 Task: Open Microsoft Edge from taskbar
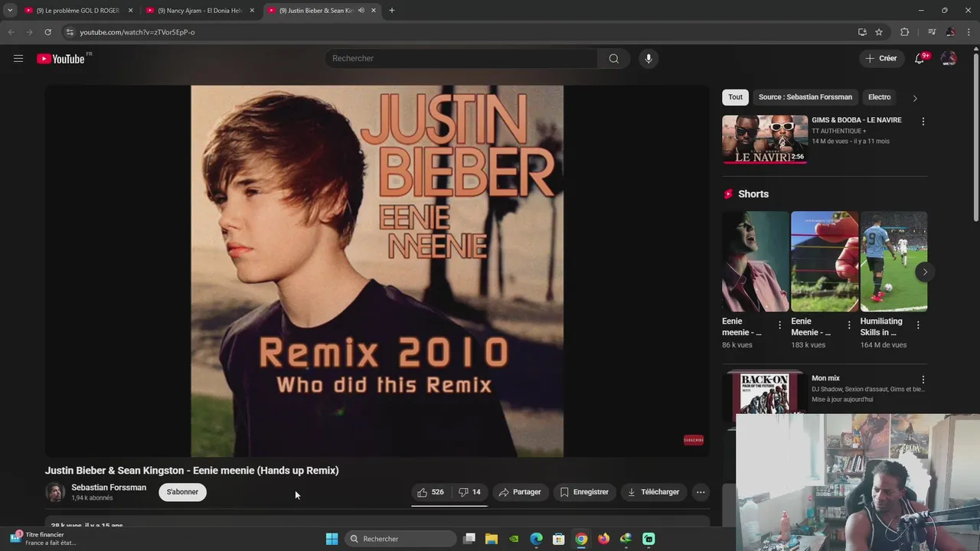(537, 539)
